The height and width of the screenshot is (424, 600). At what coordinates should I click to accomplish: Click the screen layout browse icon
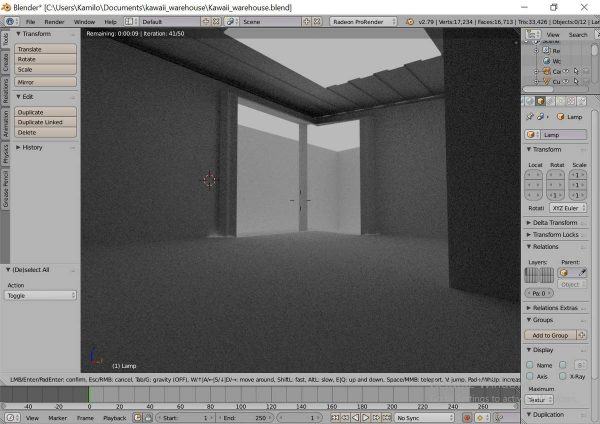tap(135, 20)
